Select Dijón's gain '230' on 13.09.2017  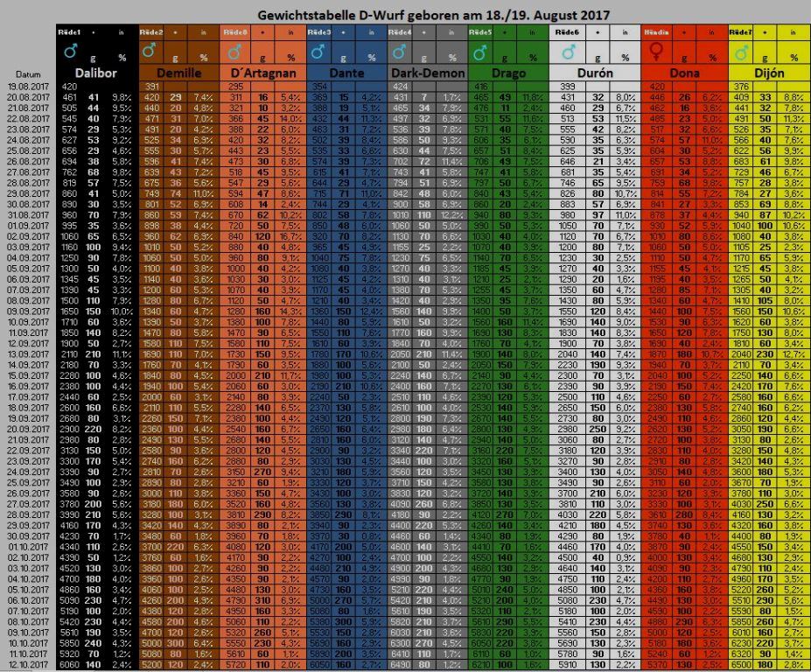[x=766, y=353]
